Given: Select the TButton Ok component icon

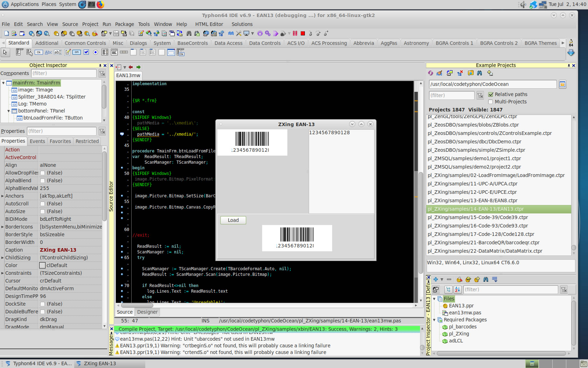Looking at the screenshot, I should 39,52.
